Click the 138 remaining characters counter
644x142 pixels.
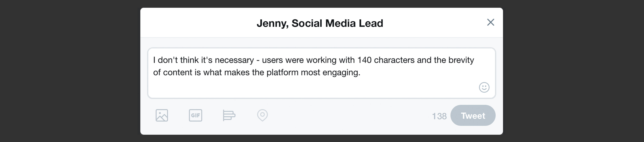point(439,116)
